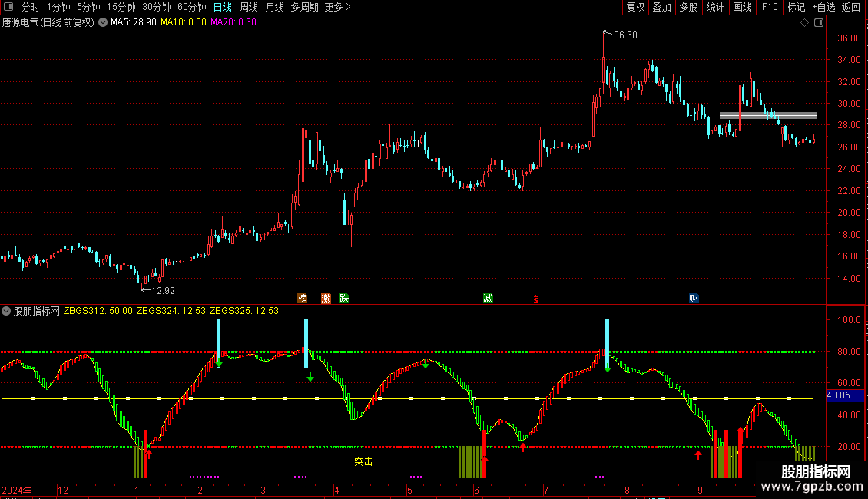The width and height of the screenshot is (868, 499).
Task: Toggle the sidebar panel icon at top-left
Action: point(8,7)
